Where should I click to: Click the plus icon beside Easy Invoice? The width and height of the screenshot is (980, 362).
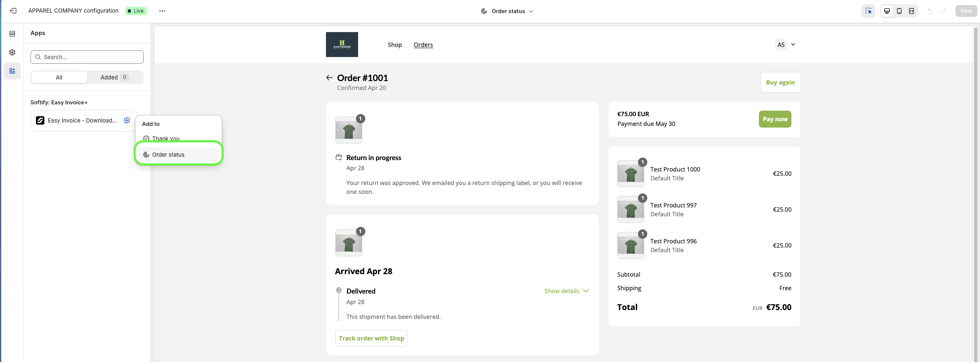[x=127, y=120]
